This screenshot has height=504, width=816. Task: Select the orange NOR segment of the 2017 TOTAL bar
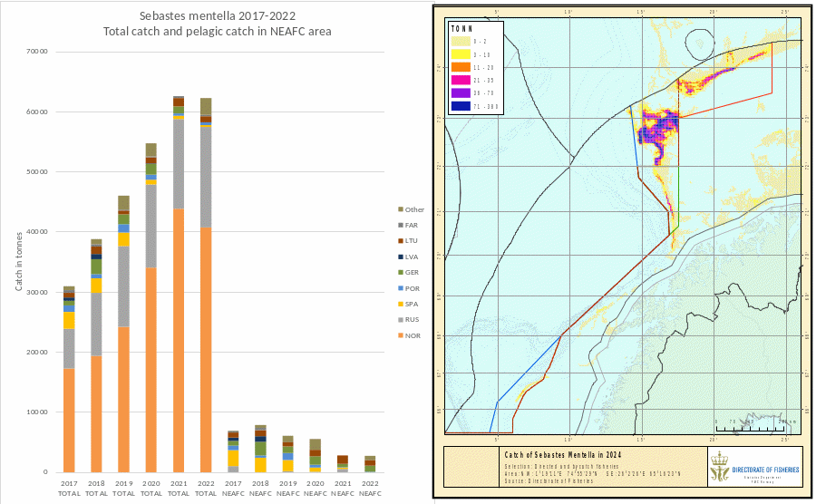69,421
